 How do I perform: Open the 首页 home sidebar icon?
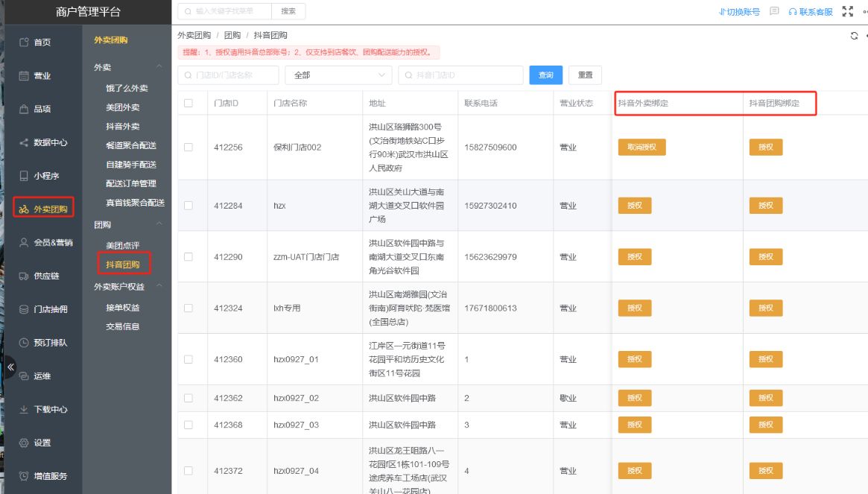coord(24,42)
